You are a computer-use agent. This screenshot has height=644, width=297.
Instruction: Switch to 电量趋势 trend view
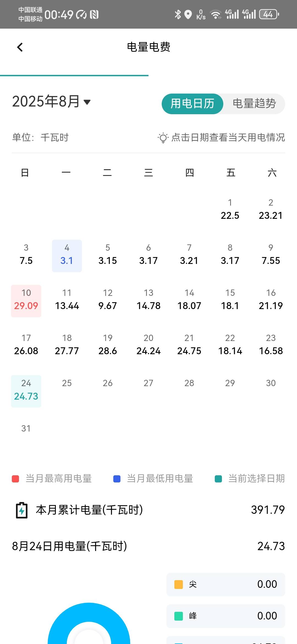254,104
